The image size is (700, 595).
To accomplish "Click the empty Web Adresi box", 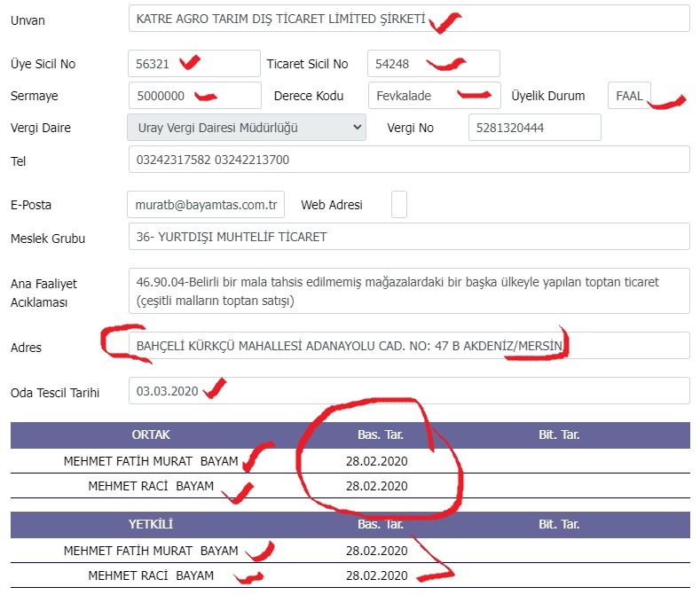I will (x=399, y=205).
